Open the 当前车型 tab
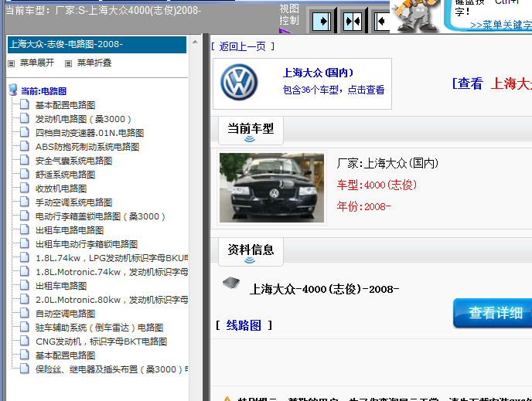Screen dimensions: 532x401 (x=251, y=131)
